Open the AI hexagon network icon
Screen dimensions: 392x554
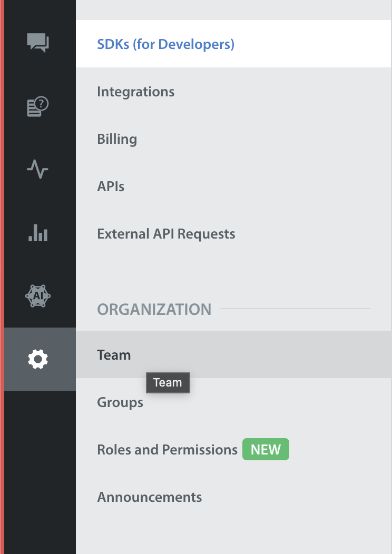[x=38, y=296]
